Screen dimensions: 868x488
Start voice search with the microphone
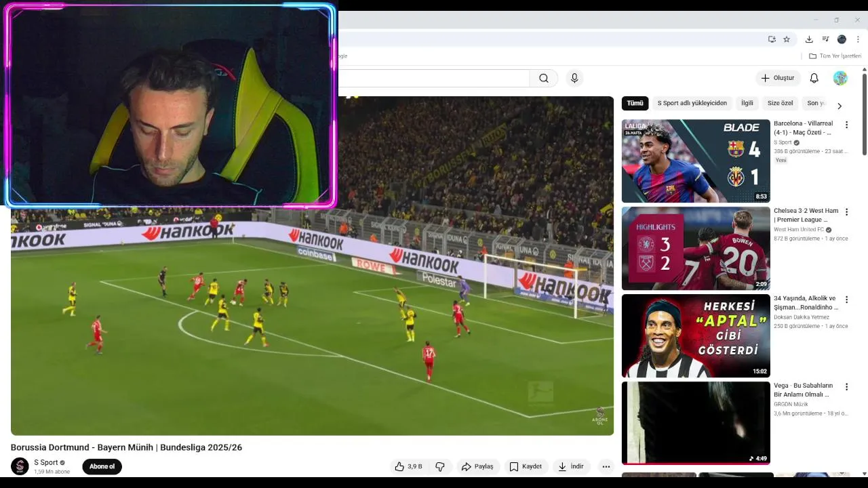point(574,78)
